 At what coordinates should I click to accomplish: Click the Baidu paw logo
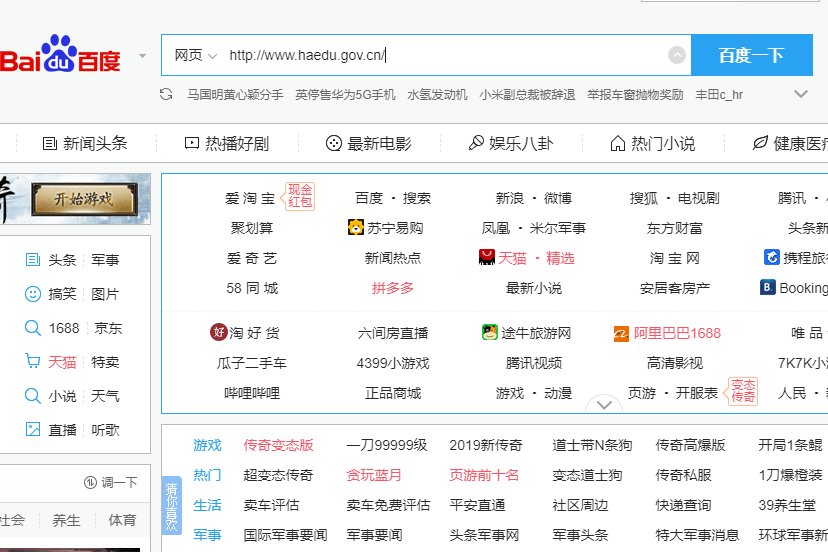point(60,53)
